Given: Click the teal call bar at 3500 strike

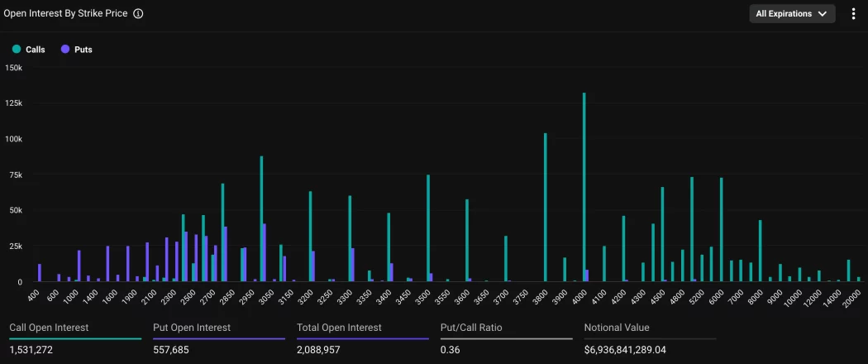Looking at the screenshot, I should pyautogui.click(x=427, y=227).
